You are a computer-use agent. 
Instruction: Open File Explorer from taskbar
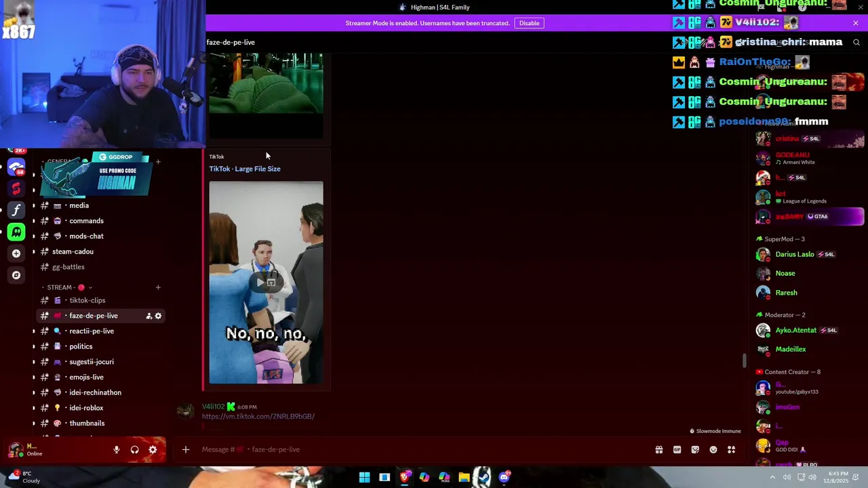[x=464, y=477]
